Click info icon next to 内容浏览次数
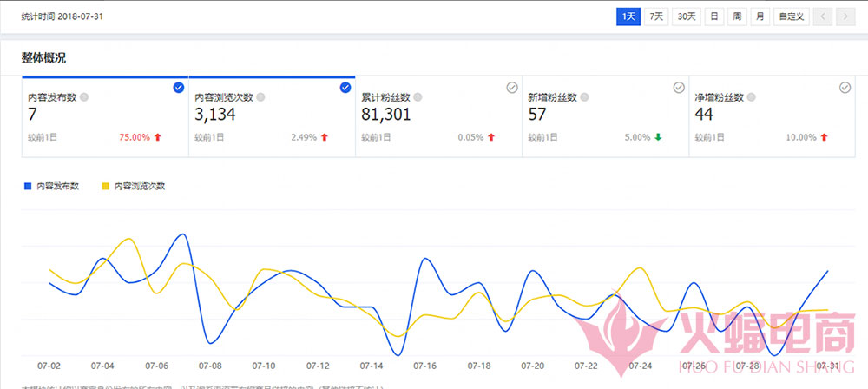The image size is (868, 389). (261, 98)
